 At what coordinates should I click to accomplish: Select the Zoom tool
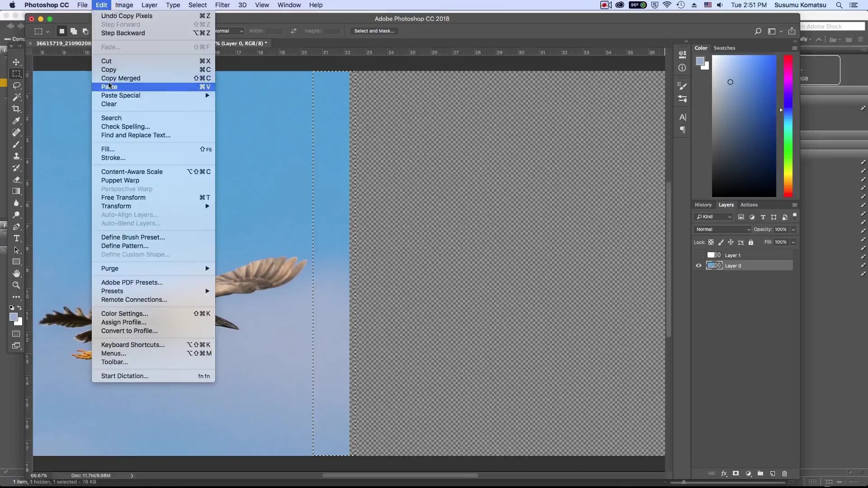click(16, 285)
